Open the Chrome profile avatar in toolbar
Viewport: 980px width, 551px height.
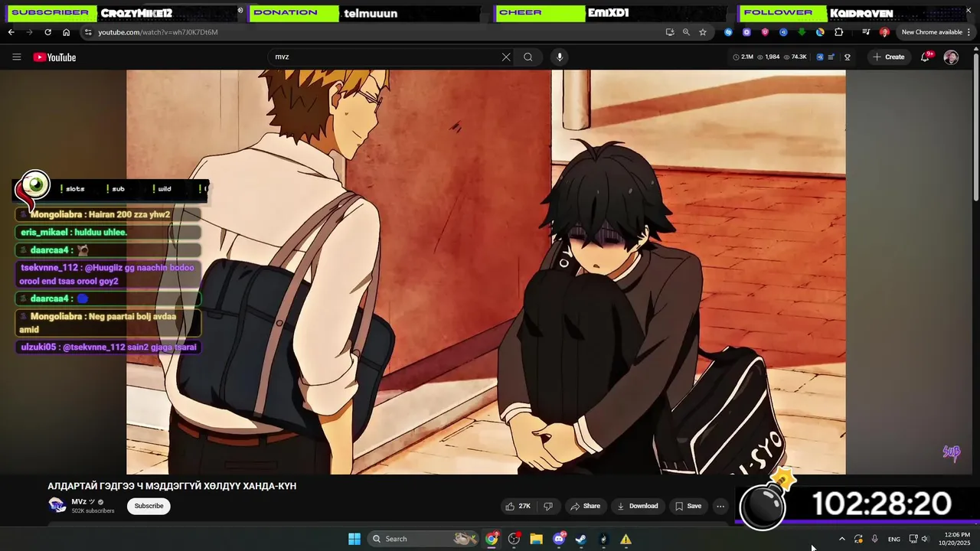point(884,32)
